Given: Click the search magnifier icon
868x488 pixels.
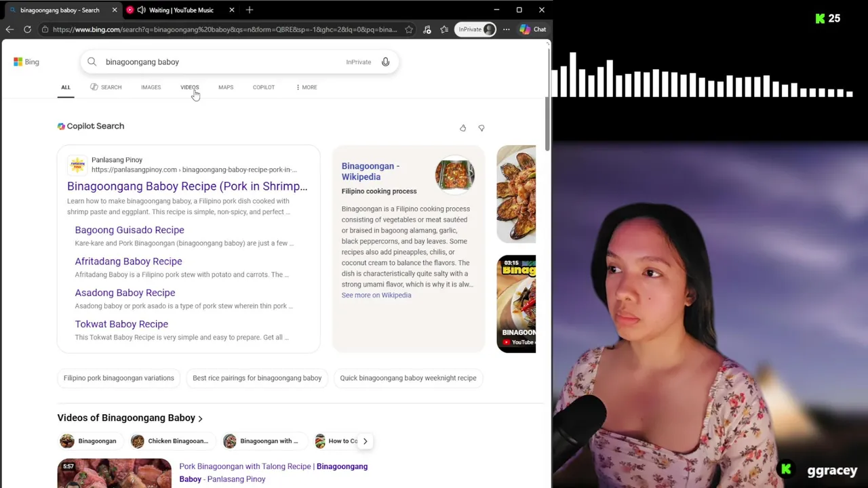Looking at the screenshot, I should pos(92,62).
